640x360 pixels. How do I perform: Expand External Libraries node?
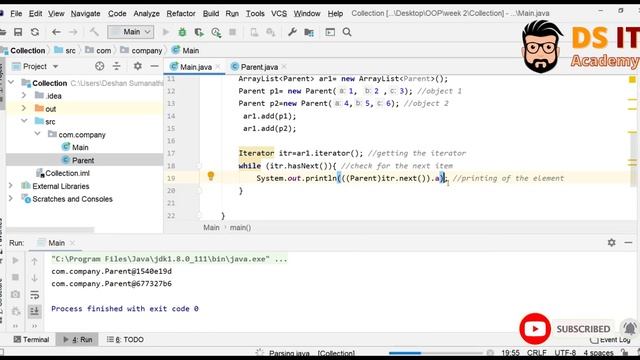point(11,186)
